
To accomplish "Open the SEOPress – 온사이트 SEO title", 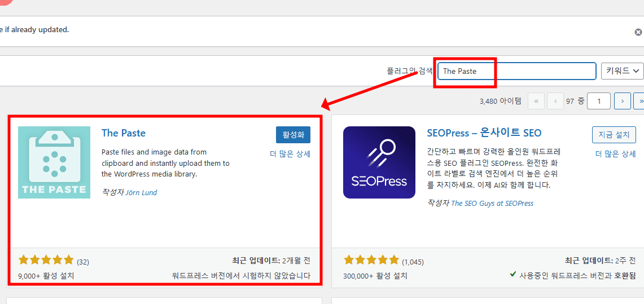I will click(x=484, y=133).
